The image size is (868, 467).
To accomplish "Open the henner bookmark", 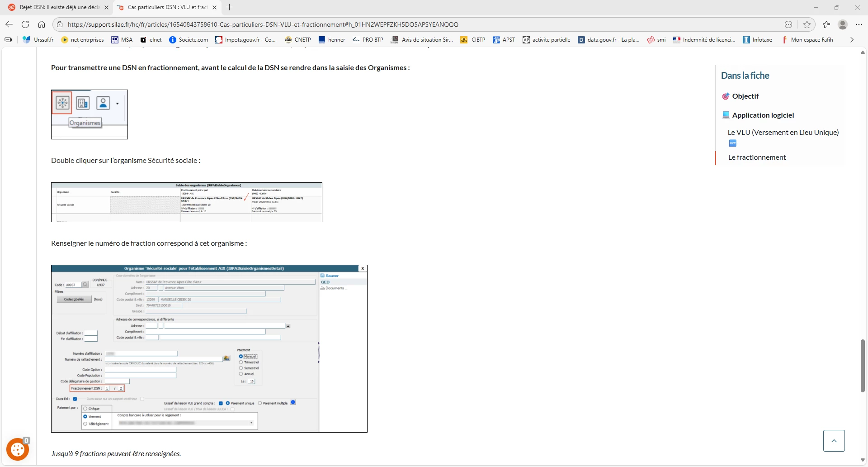I will [x=332, y=40].
